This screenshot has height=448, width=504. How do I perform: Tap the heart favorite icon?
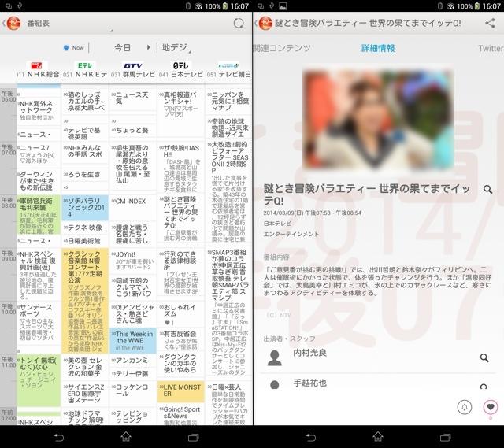[x=491, y=407]
